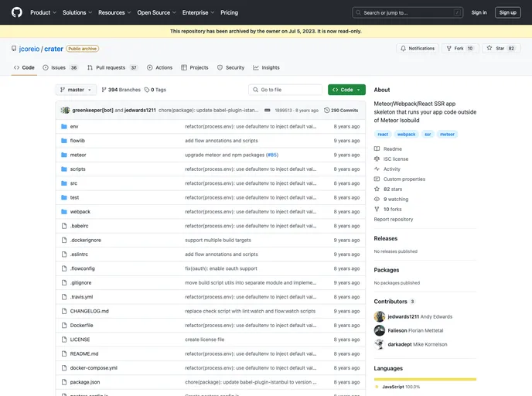Open the CHANGELOG.md file

[89, 311]
